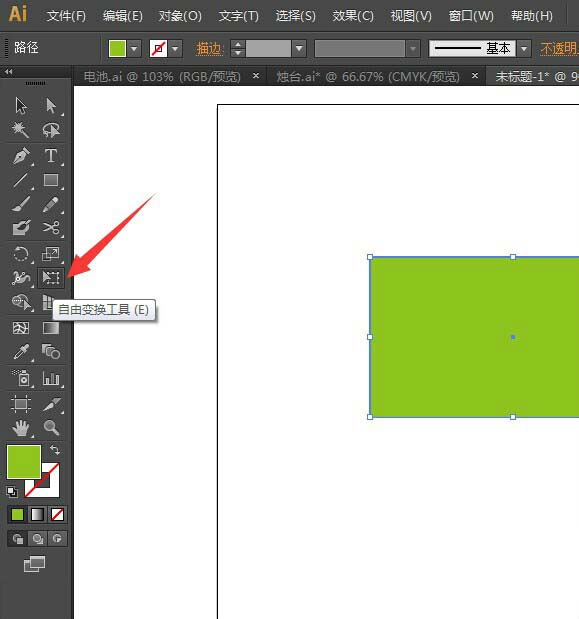
Task: Select the Line Segment tool
Action: click(21, 180)
